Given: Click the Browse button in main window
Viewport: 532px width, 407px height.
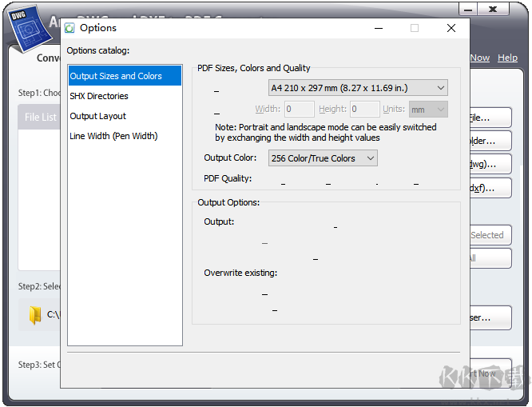Looking at the screenshot, I should tap(490, 317).
